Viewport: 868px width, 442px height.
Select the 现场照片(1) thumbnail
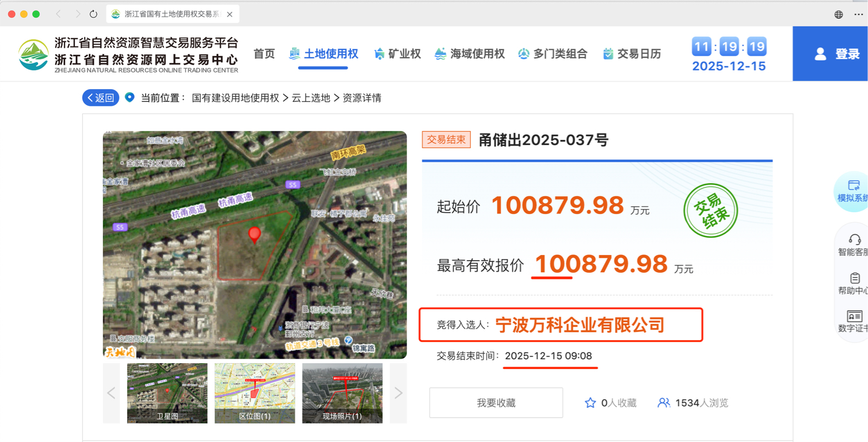coord(342,393)
